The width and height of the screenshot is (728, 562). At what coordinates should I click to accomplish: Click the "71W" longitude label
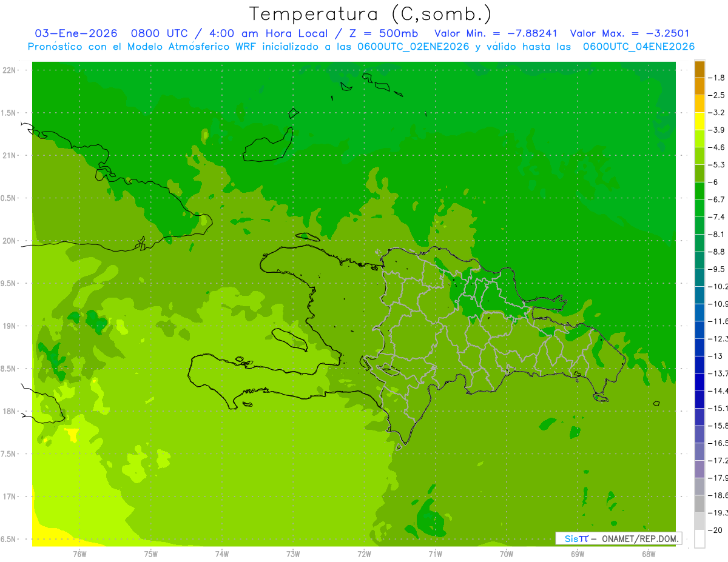tap(435, 554)
